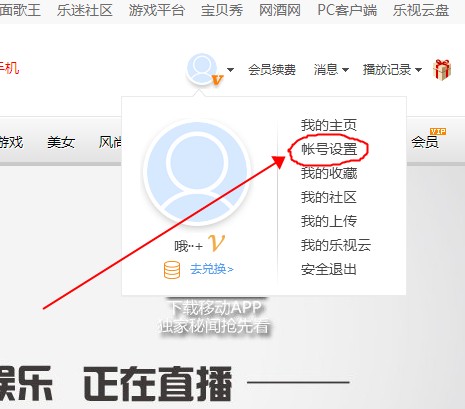This screenshot has width=465, height=409.
Task: Expand the 消息 messages dropdown
Action: [331, 70]
